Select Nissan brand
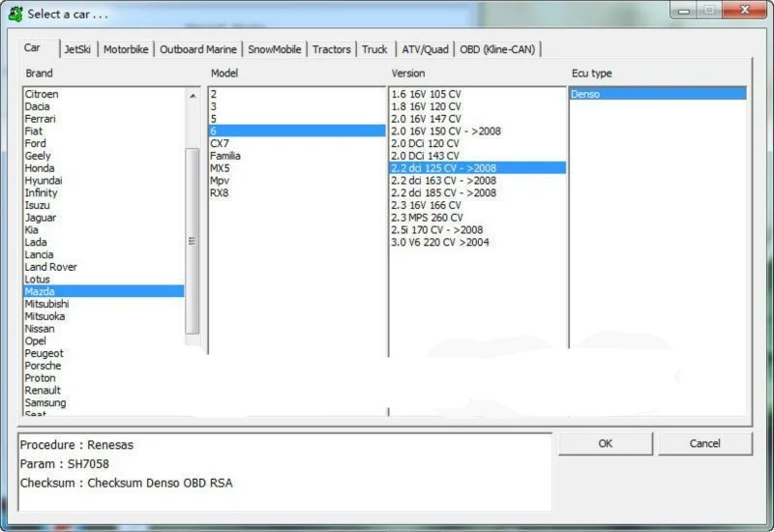774x532 pixels. 104,328
